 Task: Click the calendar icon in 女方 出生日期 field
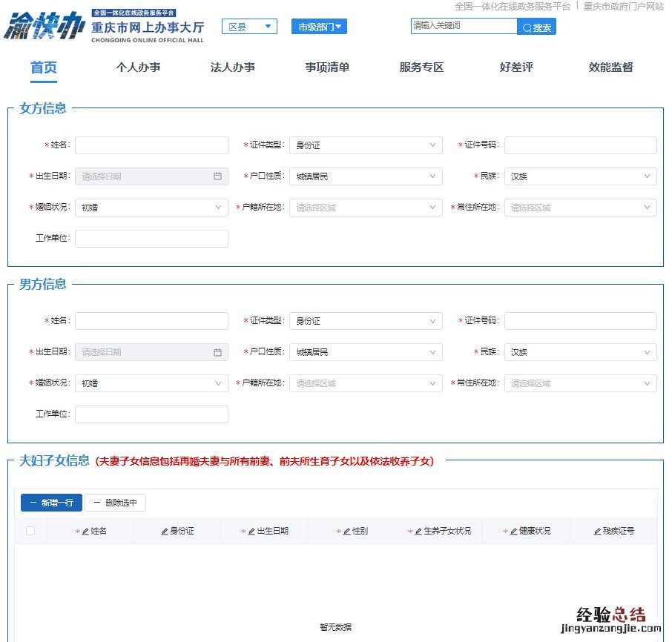point(217,176)
